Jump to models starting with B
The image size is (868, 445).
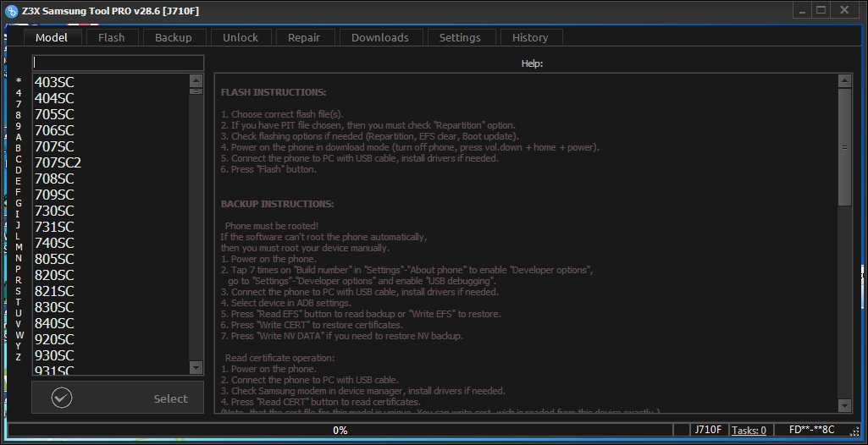[x=19, y=148]
